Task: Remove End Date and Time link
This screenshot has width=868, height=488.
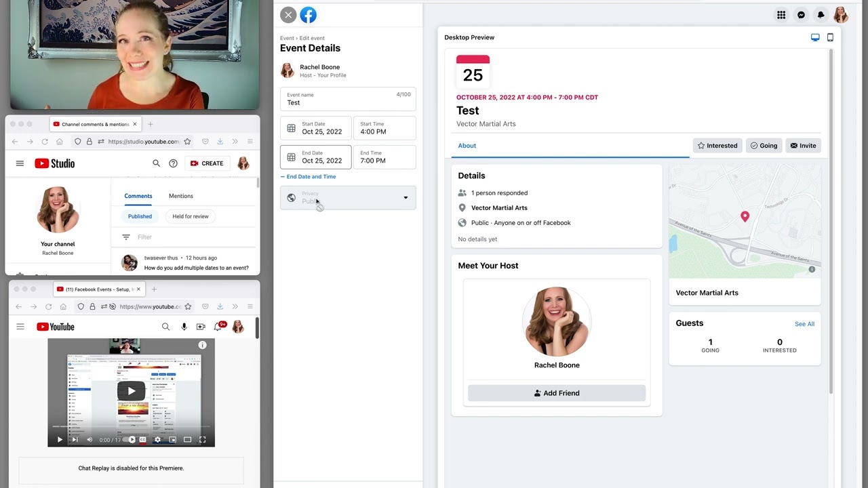Action: (309, 177)
